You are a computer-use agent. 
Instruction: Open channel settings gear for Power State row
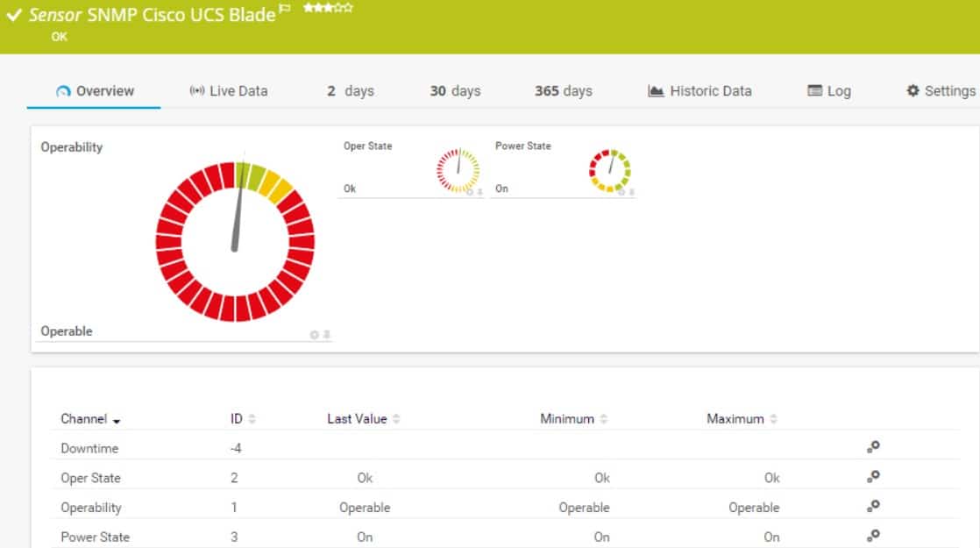coord(873,536)
